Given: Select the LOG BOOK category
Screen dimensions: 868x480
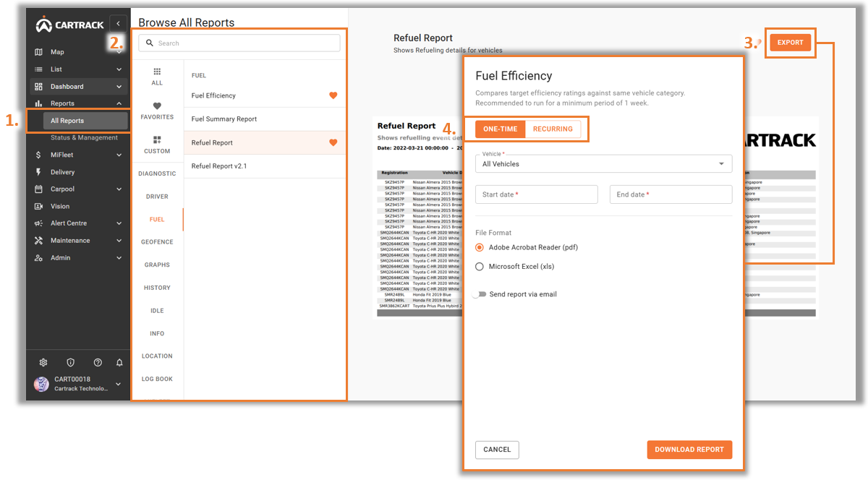Looking at the screenshot, I should click(157, 379).
